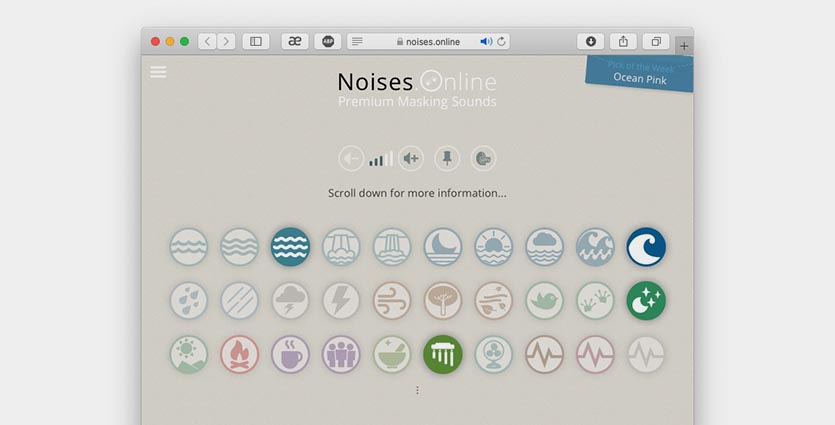Play the single wide cascade waterfall sound

[x=341, y=247]
